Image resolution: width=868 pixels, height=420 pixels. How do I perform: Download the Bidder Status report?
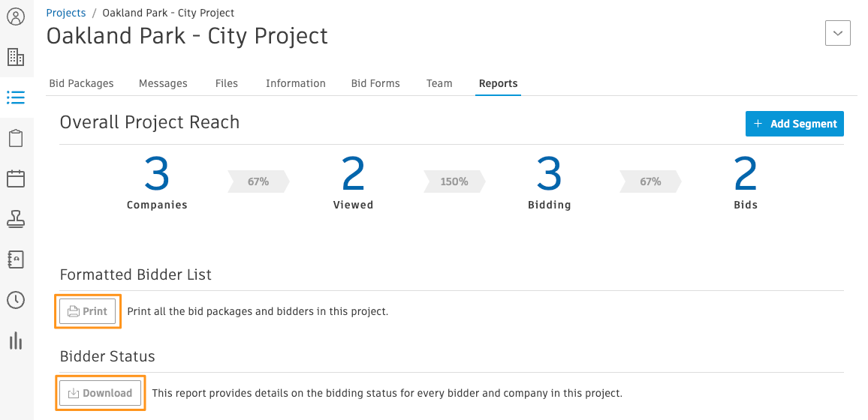pos(100,393)
